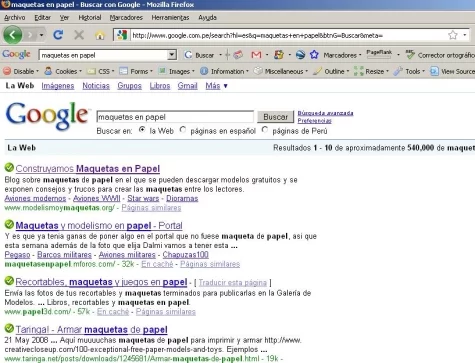This screenshot has height=363, width=475.
Task: Click the Noticias link
Action: click(x=96, y=86)
